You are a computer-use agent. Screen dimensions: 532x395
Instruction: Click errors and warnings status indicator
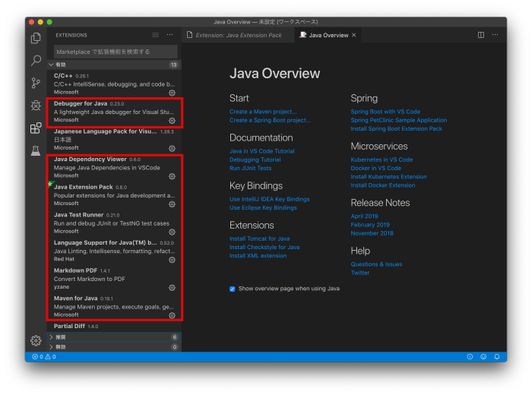[44, 357]
